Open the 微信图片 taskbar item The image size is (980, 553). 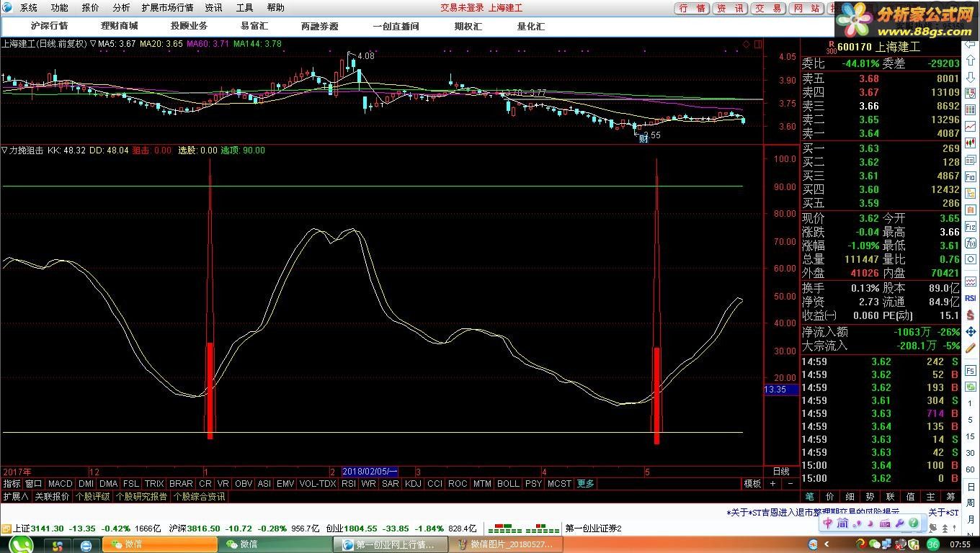coord(507,544)
